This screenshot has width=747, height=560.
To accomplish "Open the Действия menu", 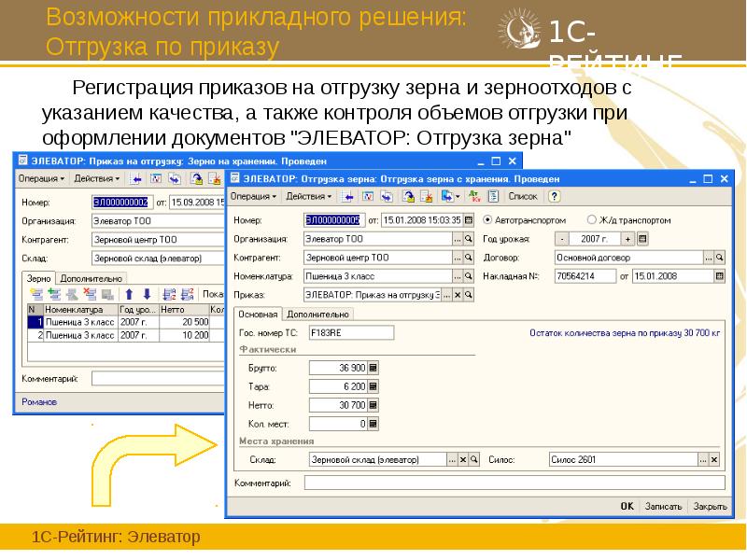I will pyautogui.click(x=306, y=196).
